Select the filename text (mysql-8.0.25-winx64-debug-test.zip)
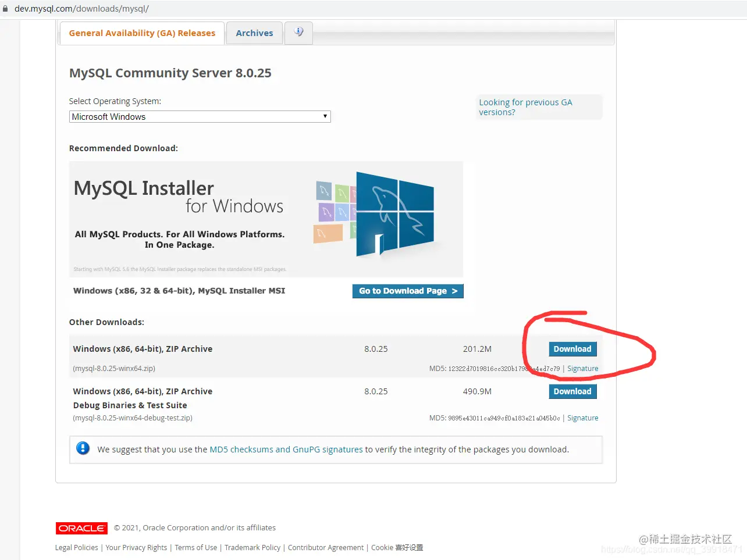Viewport: 747px width, 560px height. [x=133, y=418]
